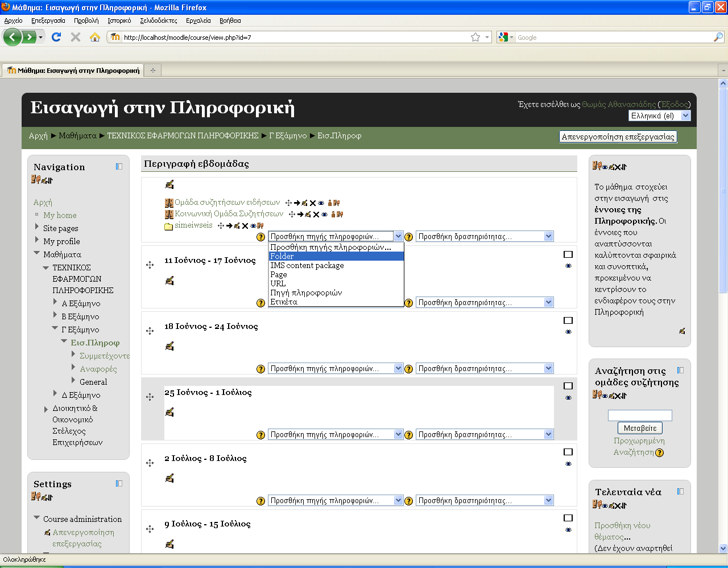The height and width of the screenshot is (568, 728).
Task: Open Προσθήκη δραστηριότητας dropdown in top section
Action: pyautogui.click(x=485, y=236)
